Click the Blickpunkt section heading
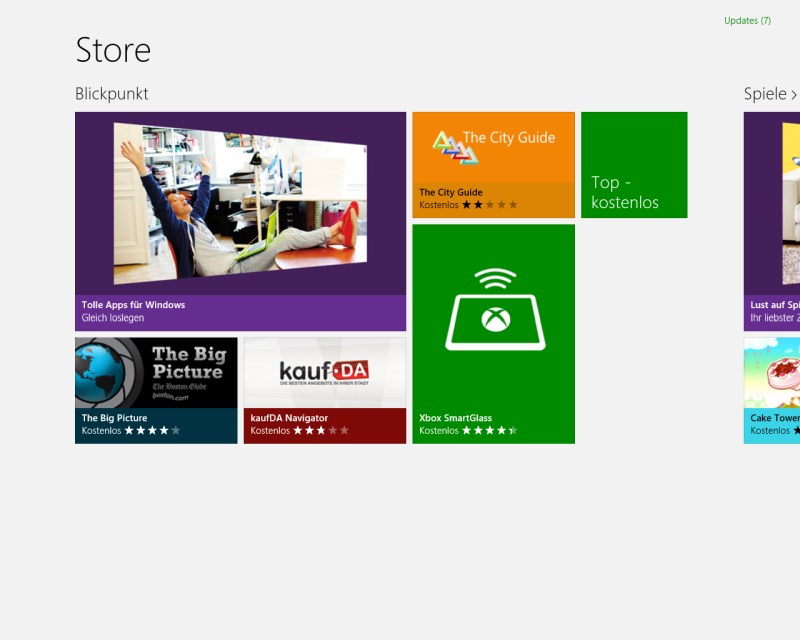Viewport: 800px width, 640px height. [x=112, y=94]
